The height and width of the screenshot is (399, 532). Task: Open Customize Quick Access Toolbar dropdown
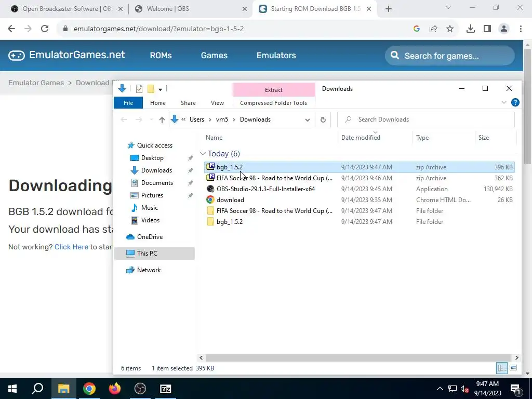[160, 89]
